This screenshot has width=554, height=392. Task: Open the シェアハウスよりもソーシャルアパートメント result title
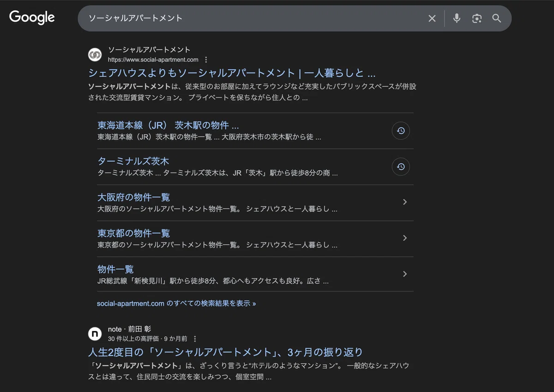point(232,73)
